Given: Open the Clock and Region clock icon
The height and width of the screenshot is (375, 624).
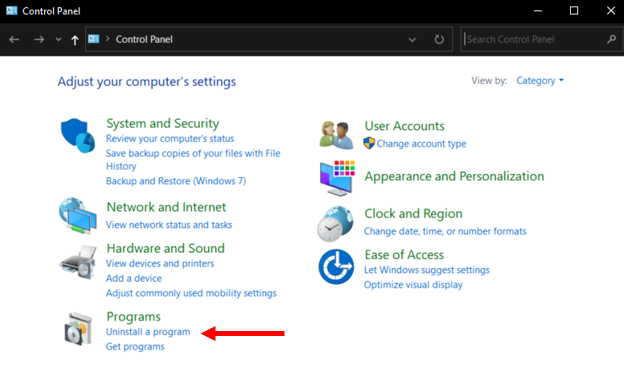Looking at the screenshot, I should [335, 224].
